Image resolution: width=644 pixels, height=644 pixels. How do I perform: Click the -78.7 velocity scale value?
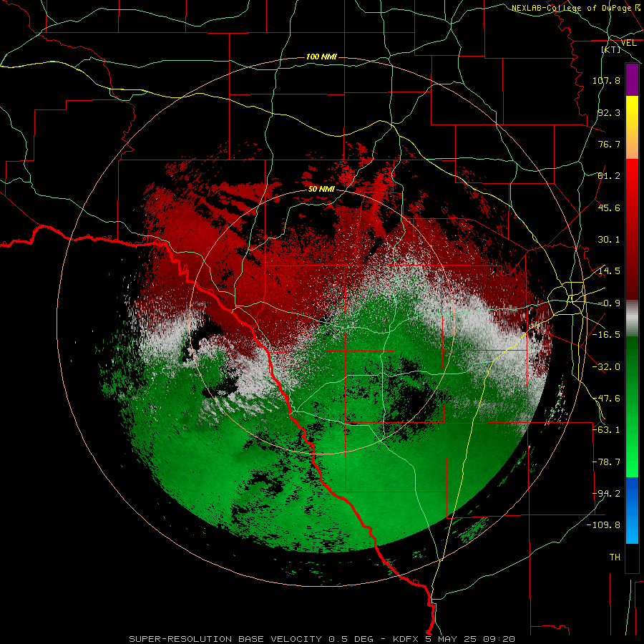click(606, 462)
